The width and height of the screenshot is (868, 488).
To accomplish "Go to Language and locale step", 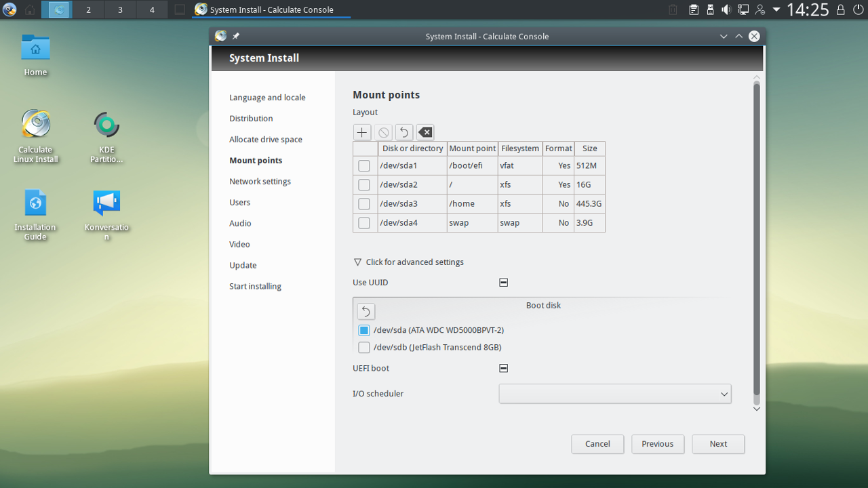I will [267, 98].
